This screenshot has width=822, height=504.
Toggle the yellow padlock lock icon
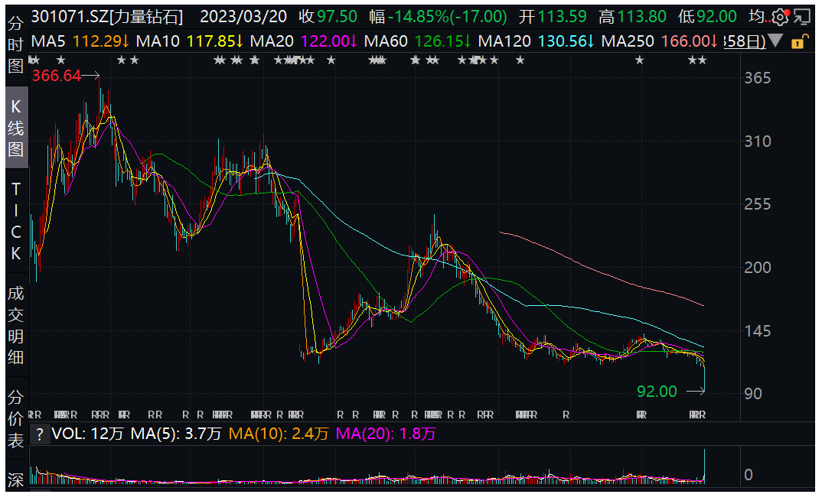point(798,41)
